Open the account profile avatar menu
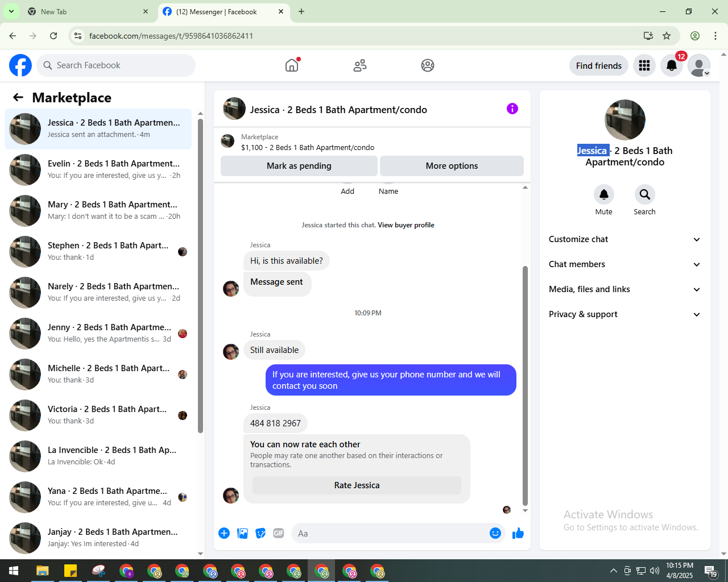This screenshot has height=582, width=728. pos(699,65)
